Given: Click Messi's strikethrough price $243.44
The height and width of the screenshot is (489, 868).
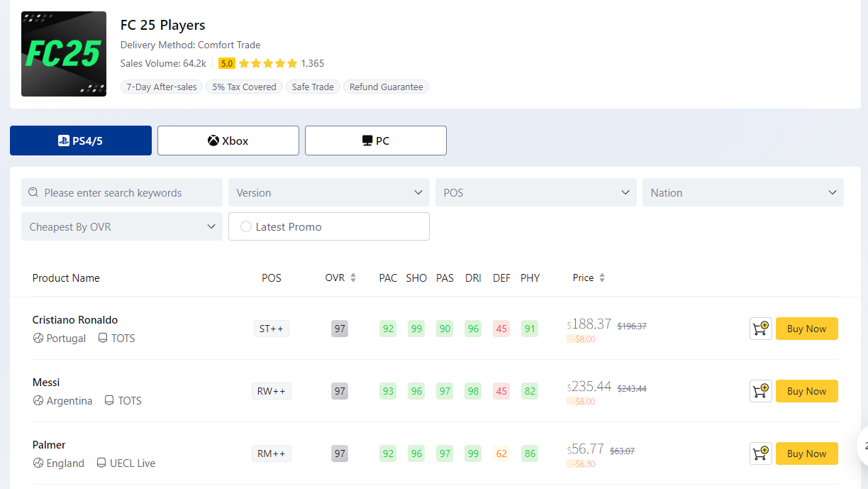Looking at the screenshot, I should click(632, 388).
